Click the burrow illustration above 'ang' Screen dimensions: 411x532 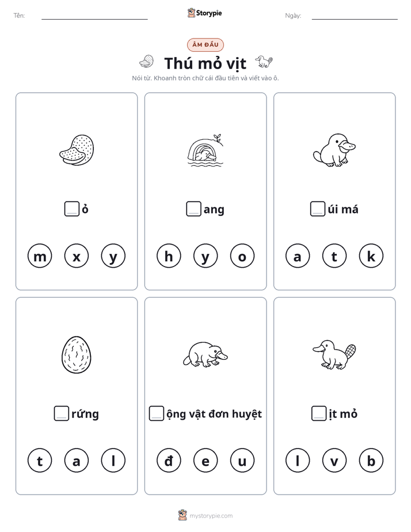[205, 150]
